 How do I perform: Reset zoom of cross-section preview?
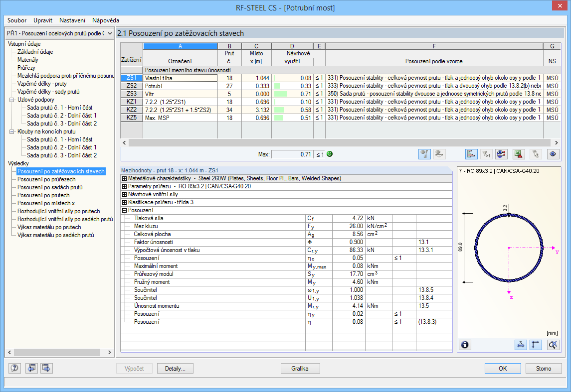(x=553, y=345)
